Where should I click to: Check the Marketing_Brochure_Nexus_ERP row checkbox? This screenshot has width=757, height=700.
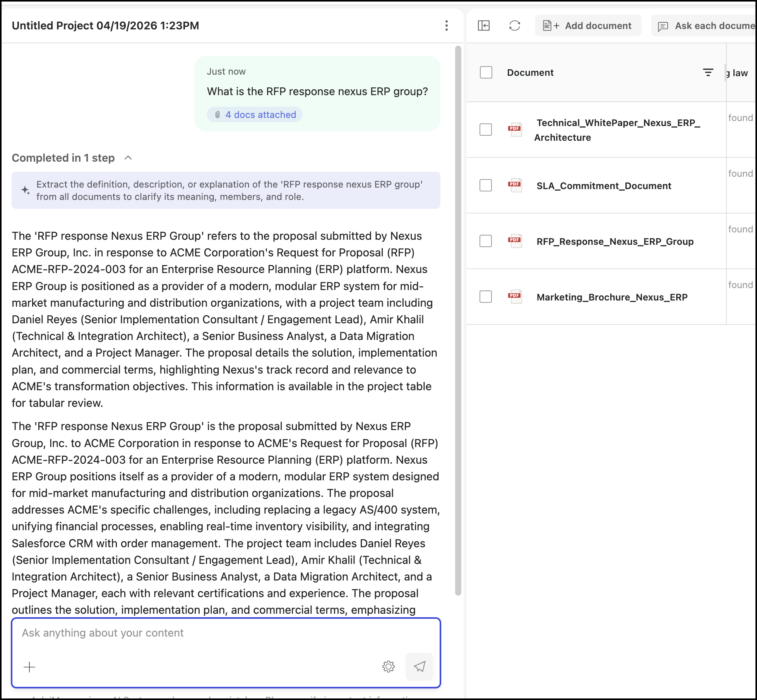[486, 297]
